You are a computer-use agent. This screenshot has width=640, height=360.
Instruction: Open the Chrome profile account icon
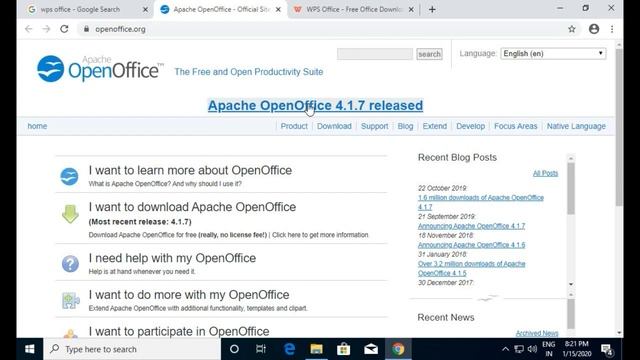coord(594,29)
